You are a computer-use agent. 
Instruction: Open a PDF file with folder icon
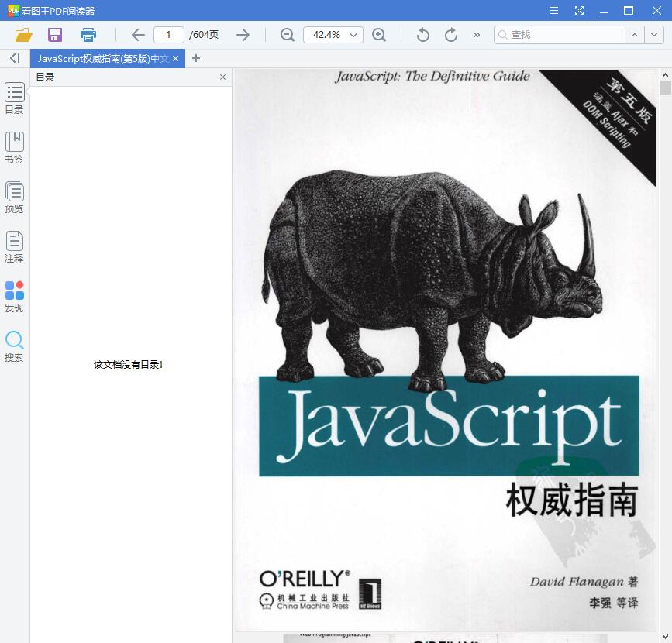pyautogui.click(x=23, y=35)
